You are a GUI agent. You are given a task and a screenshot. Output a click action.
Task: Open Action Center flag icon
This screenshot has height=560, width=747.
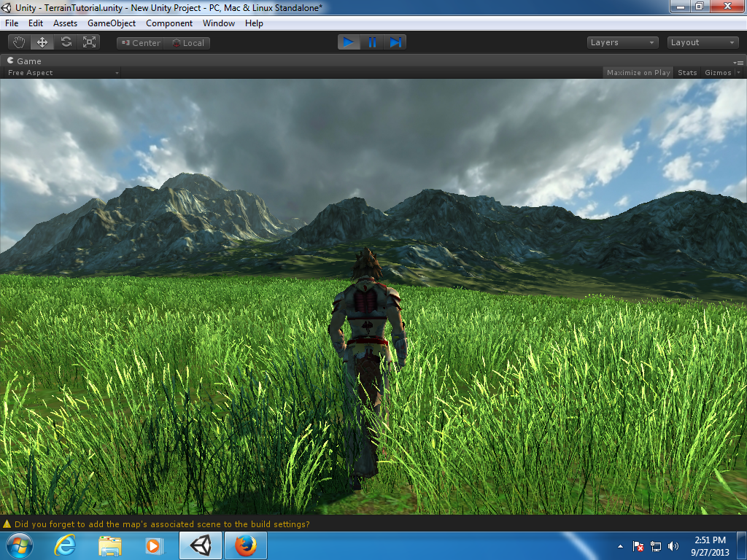tap(638, 546)
